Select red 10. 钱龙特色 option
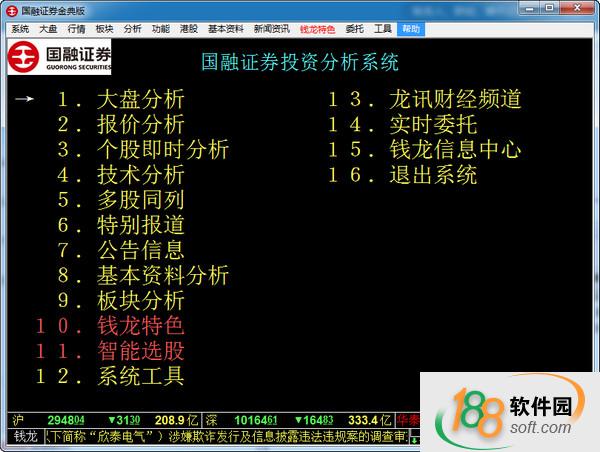Screen dimensions: 600x452 coord(110,326)
